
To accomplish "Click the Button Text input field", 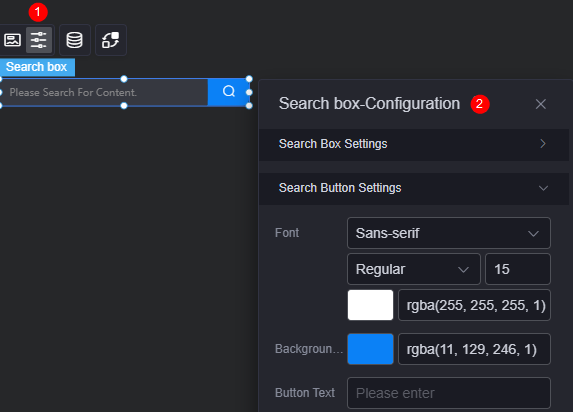I will point(448,393).
